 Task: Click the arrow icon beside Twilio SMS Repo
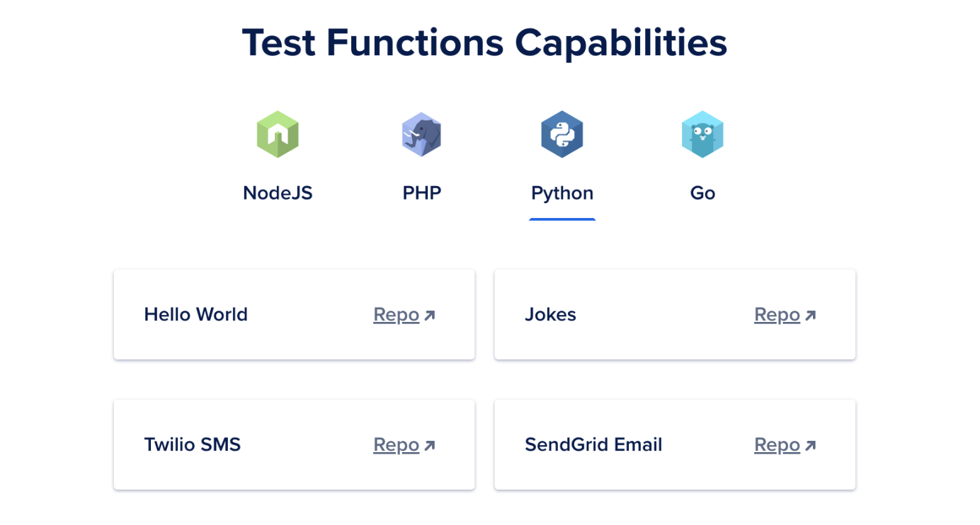pyautogui.click(x=430, y=444)
